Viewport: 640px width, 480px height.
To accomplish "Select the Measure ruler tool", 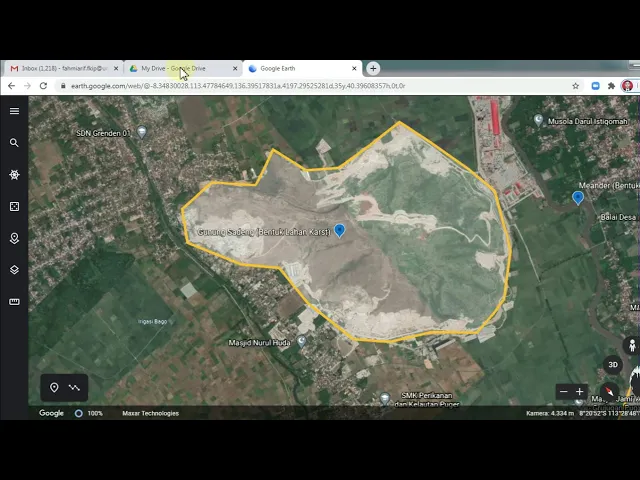I will 14,302.
